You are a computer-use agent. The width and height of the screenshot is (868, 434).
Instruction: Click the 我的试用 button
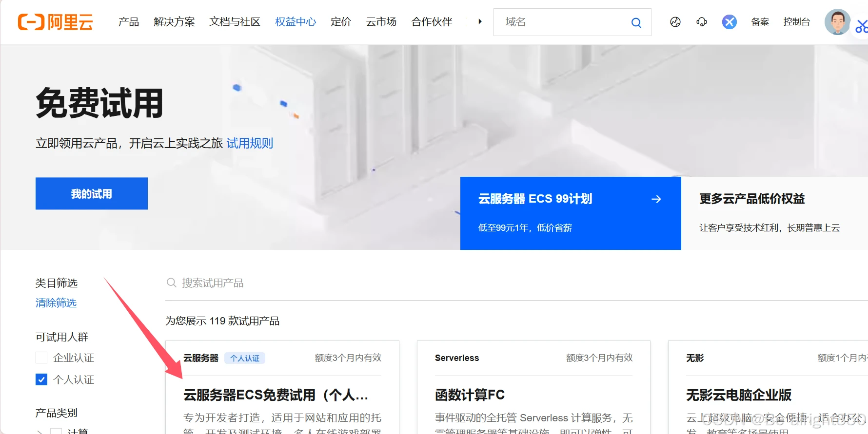92,193
